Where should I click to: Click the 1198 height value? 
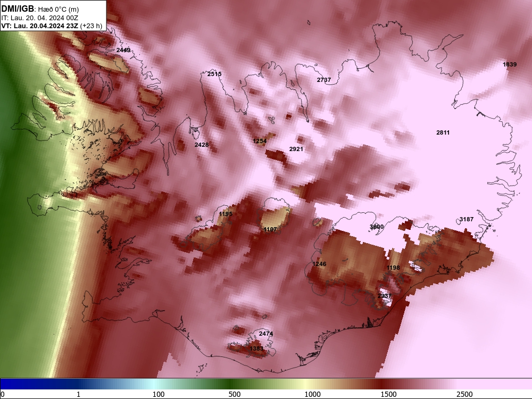click(x=393, y=268)
